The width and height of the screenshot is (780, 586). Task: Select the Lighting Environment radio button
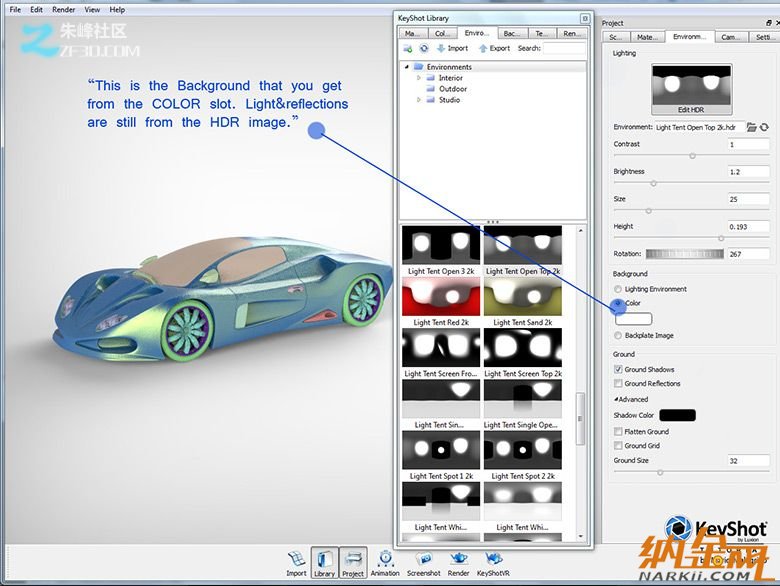[618, 289]
